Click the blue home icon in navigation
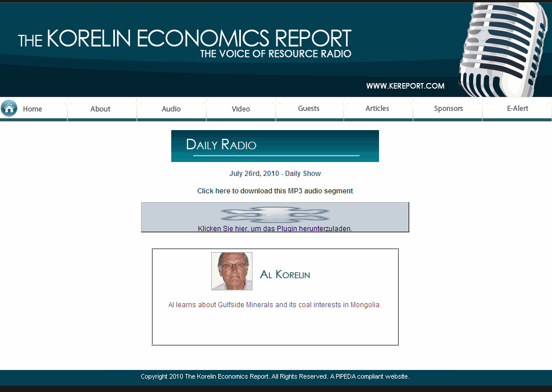This screenshot has width=552, height=392. tap(9, 109)
